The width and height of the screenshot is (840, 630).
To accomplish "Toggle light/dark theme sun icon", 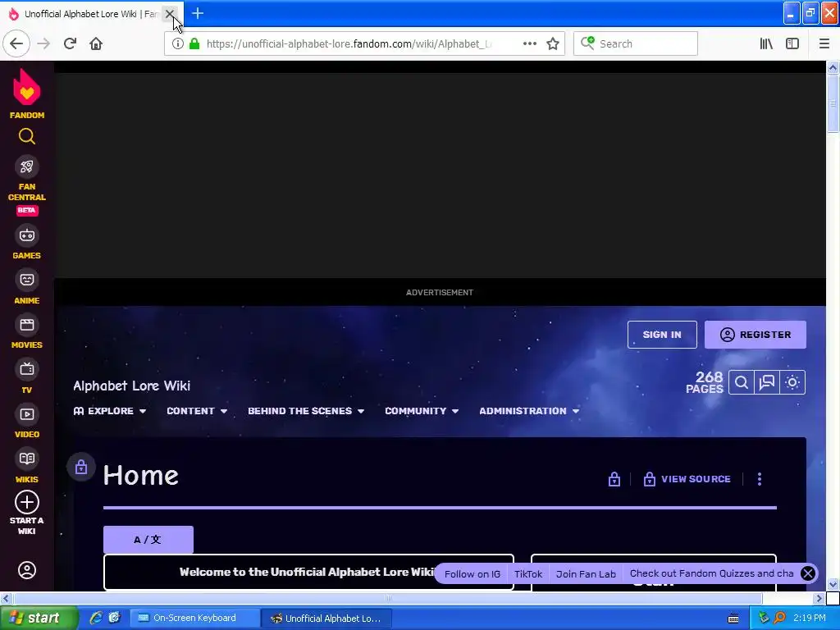I will click(x=792, y=382).
